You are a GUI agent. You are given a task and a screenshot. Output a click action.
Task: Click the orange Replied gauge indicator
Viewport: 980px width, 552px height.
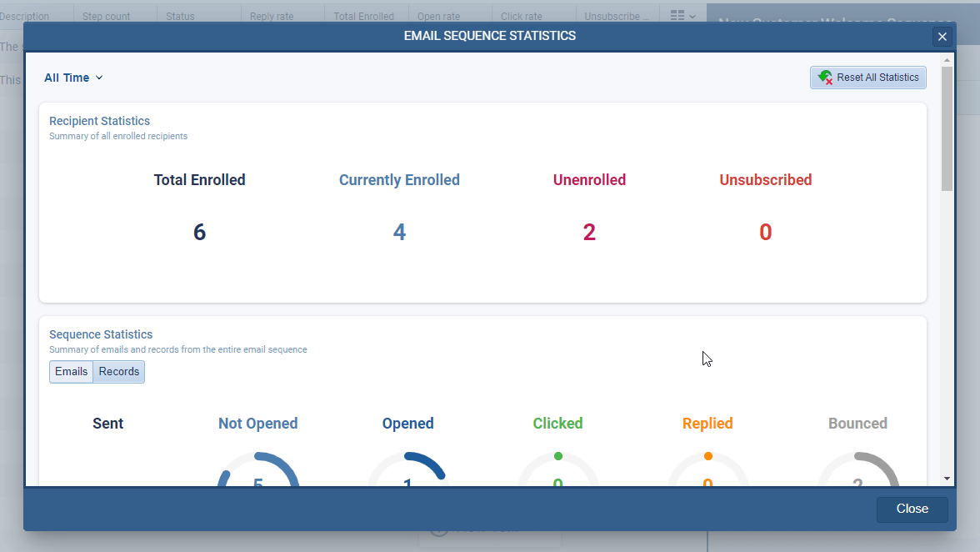pos(707,457)
